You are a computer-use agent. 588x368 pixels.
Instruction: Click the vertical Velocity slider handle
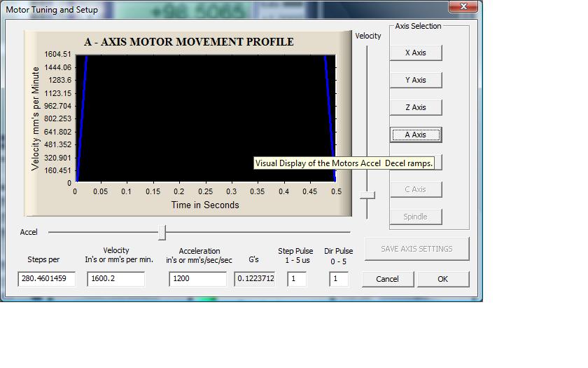[x=367, y=195]
